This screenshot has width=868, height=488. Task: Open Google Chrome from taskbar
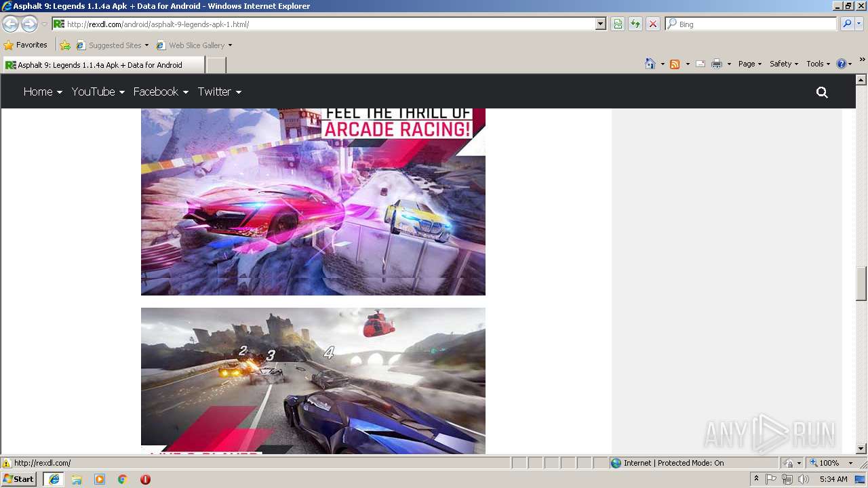point(123,479)
